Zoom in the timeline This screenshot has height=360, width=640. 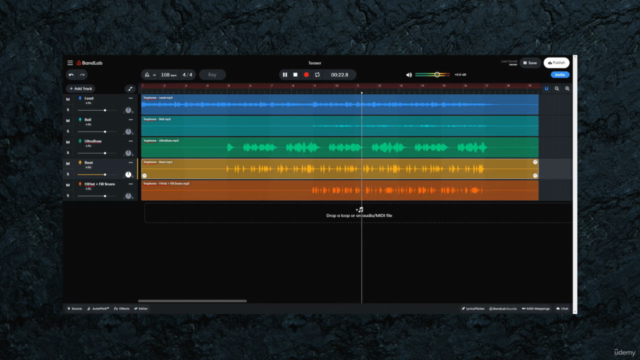(567, 89)
